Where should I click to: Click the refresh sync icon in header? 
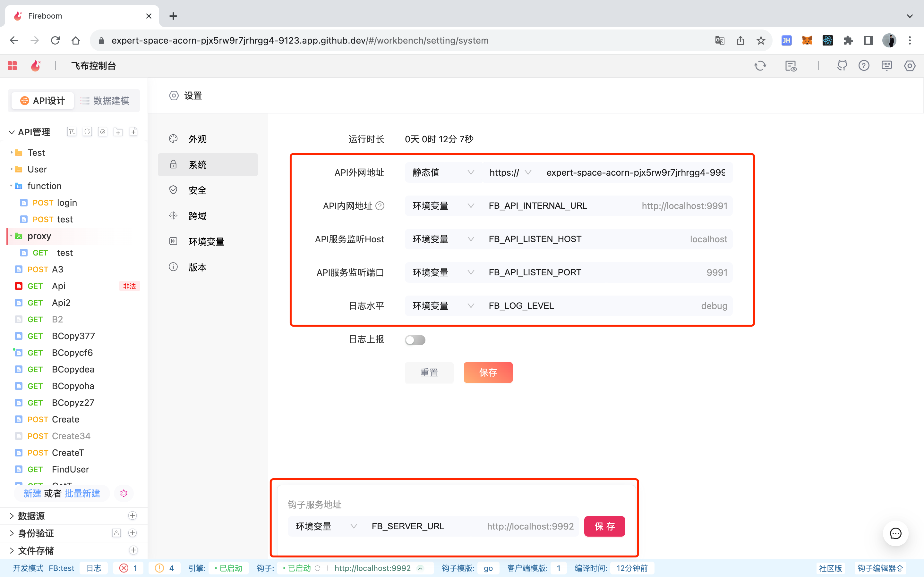[x=760, y=66]
